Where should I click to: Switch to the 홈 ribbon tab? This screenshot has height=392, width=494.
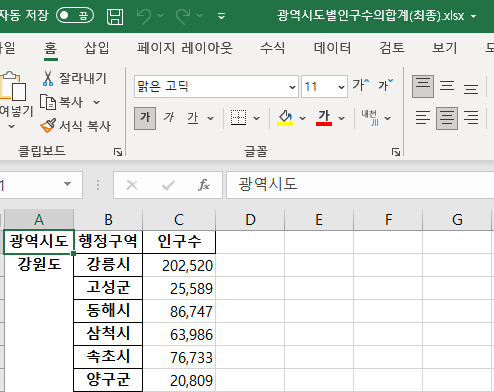[x=50, y=48]
